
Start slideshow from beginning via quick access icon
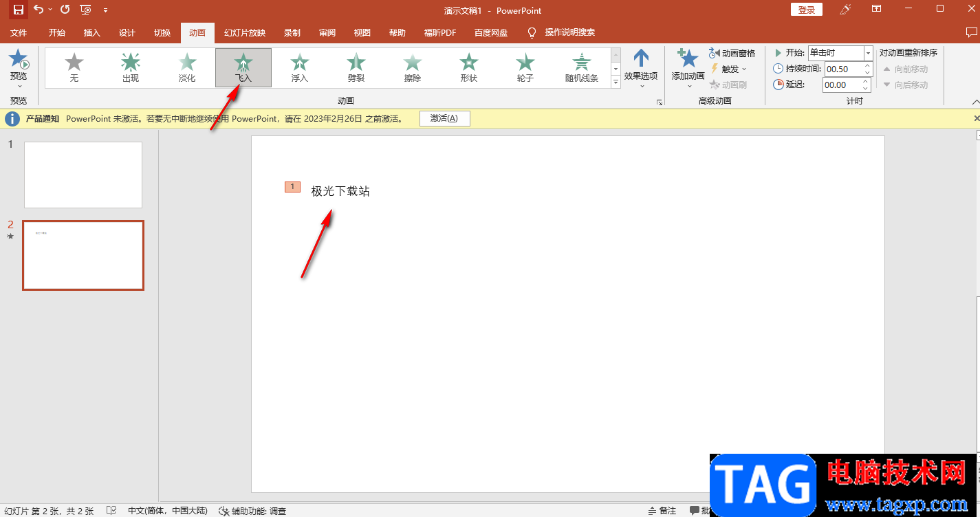(85, 10)
